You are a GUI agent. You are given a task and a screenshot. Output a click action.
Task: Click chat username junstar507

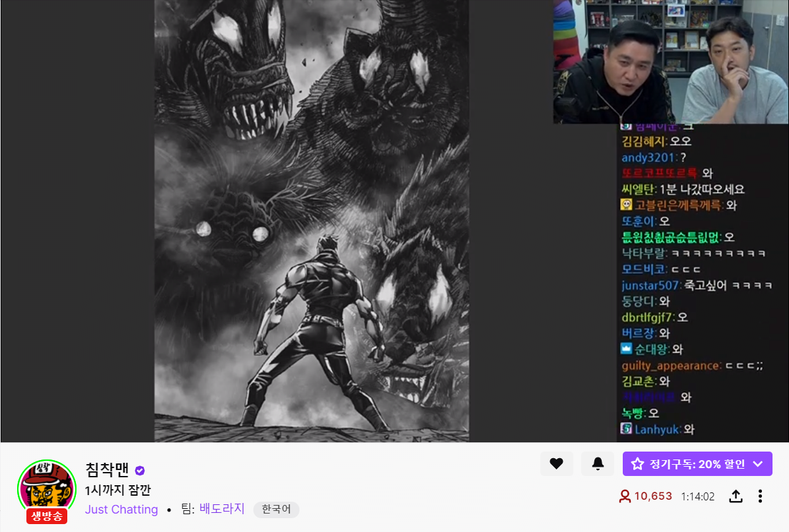tap(650, 285)
